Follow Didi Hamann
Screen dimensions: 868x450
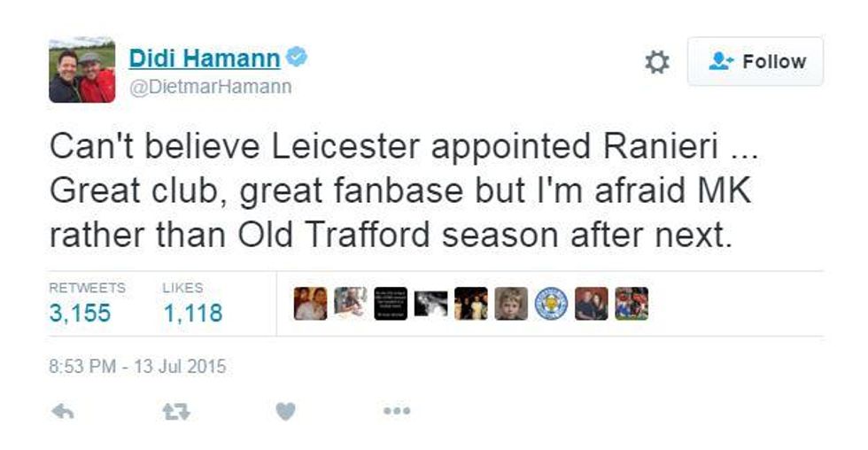756,62
